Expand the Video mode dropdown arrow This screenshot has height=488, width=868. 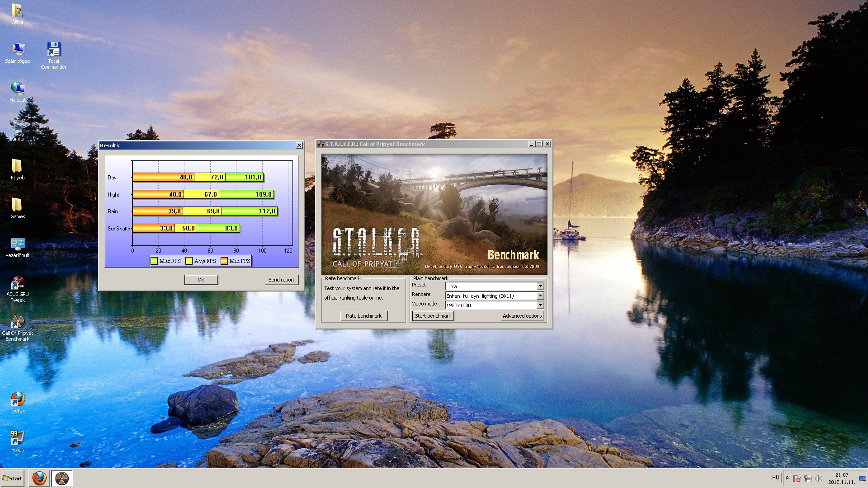pyautogui.click(x=540, y=305)
